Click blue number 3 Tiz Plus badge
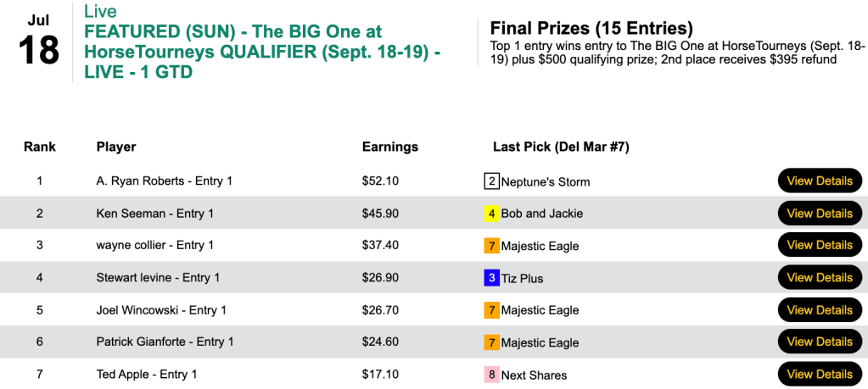The width and height of the screenshot is (868, 389). coord(491,278)
